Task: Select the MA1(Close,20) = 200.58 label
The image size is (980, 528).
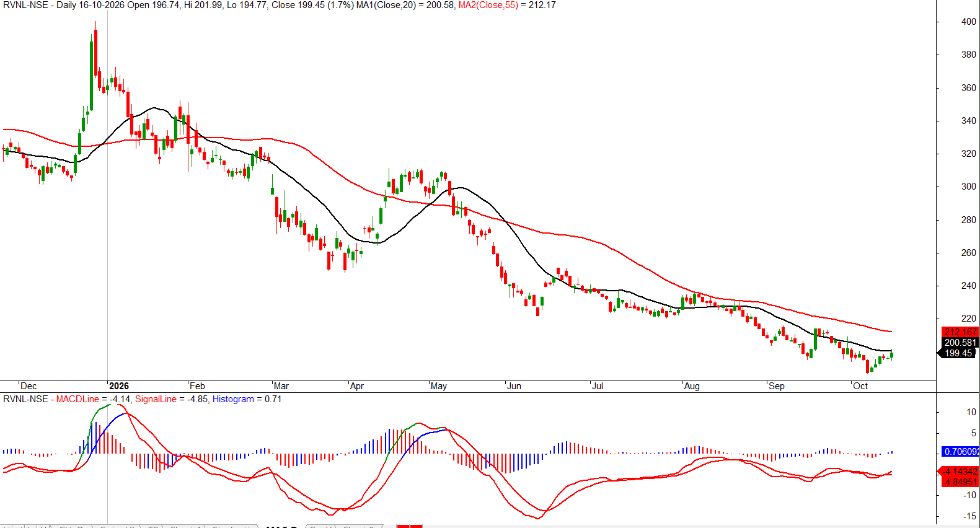Action: 405,5
